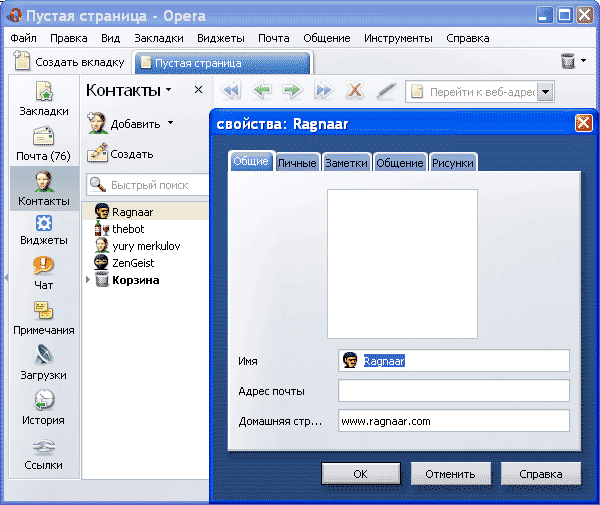Click the Создать message button
Image resolution: width=600 pixels, height=505 pixels.
click(x=120, y=154)
